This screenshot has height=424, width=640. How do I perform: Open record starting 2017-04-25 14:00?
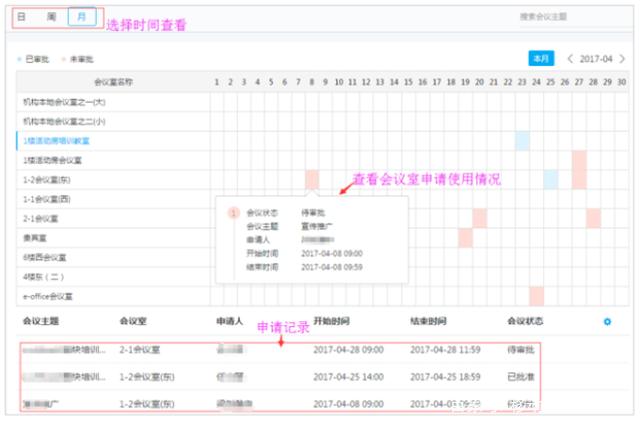click(x=348, y=377)
